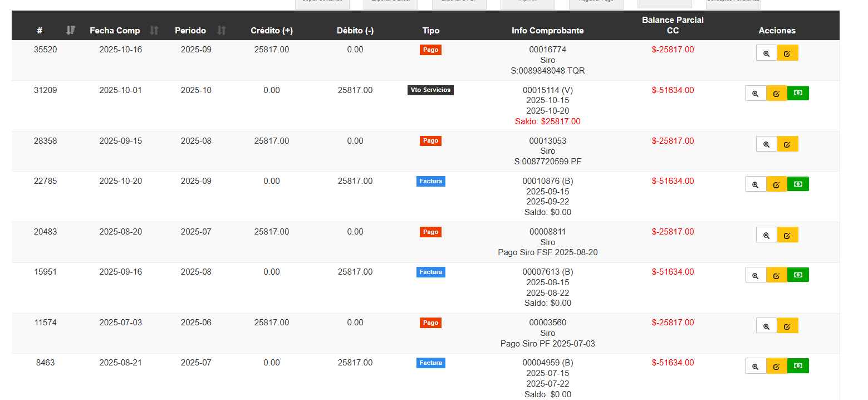Click red Saldo: $25817.00 text

point(548,121)
